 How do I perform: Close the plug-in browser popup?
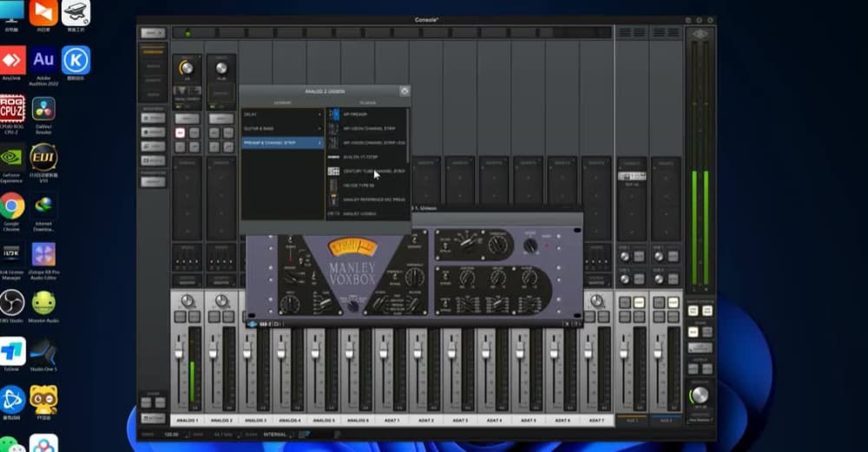[404, 91]
